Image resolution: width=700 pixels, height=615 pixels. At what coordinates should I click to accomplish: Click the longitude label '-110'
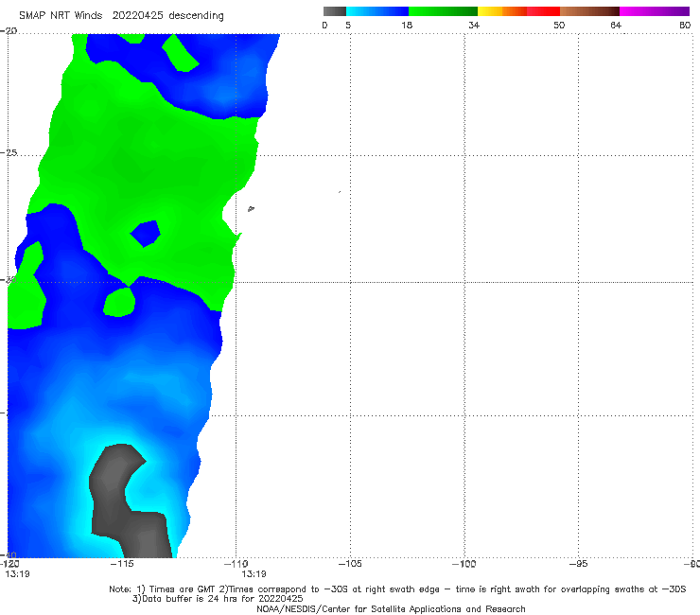point(236,564)
